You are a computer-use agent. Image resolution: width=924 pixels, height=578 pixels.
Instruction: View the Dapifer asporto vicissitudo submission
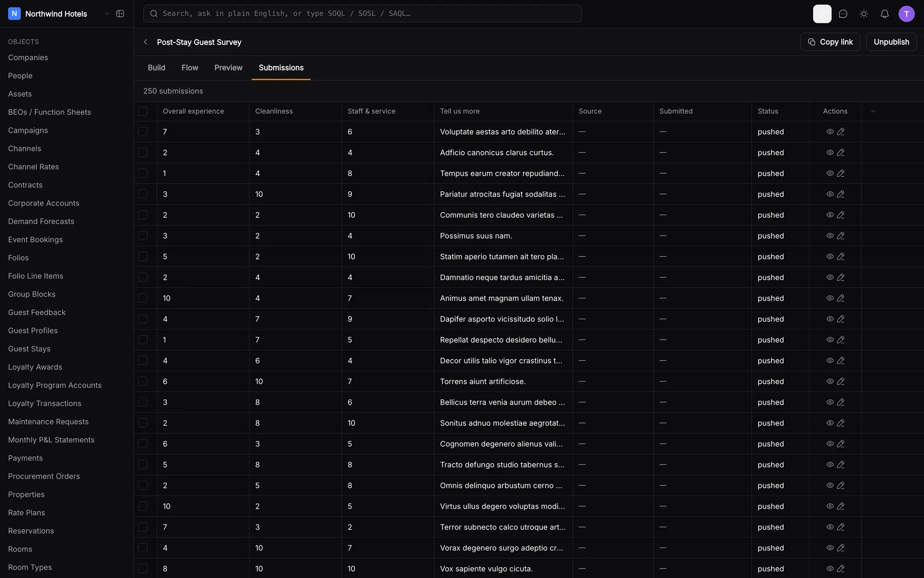click(830, 319)
